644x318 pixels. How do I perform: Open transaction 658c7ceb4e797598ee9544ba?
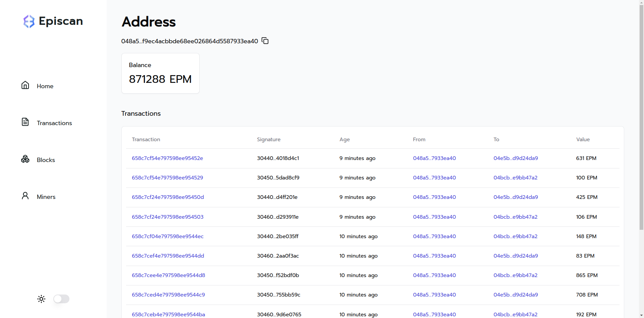168,314
